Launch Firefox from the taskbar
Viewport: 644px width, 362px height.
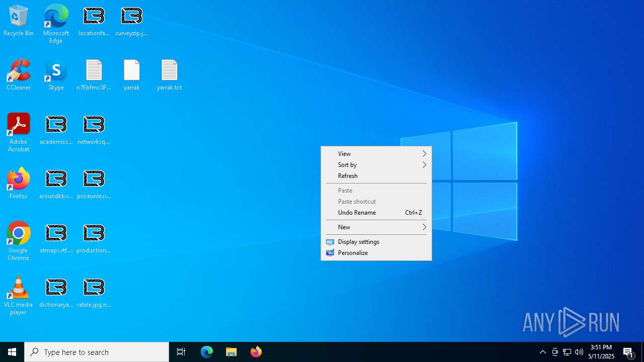(x=256, y=352)
